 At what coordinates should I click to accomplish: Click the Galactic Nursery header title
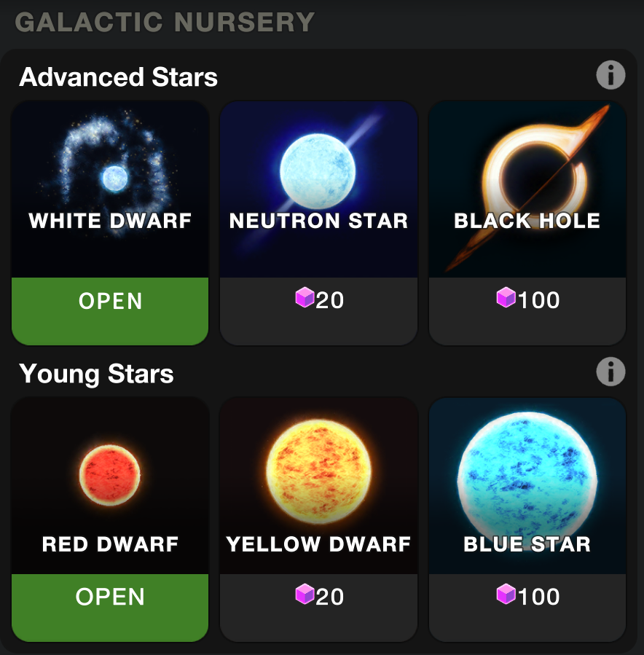(x=165, y=22)
